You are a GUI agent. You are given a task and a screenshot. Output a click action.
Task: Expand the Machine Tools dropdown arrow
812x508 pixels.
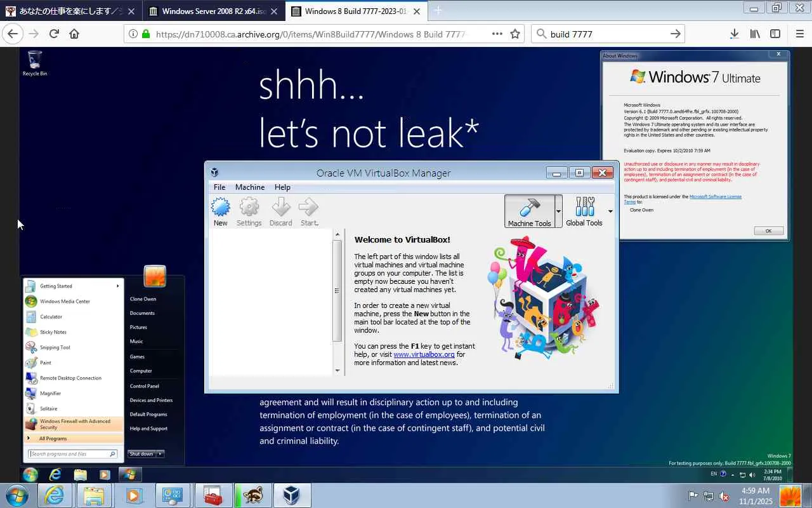click(x=558, y=211)
